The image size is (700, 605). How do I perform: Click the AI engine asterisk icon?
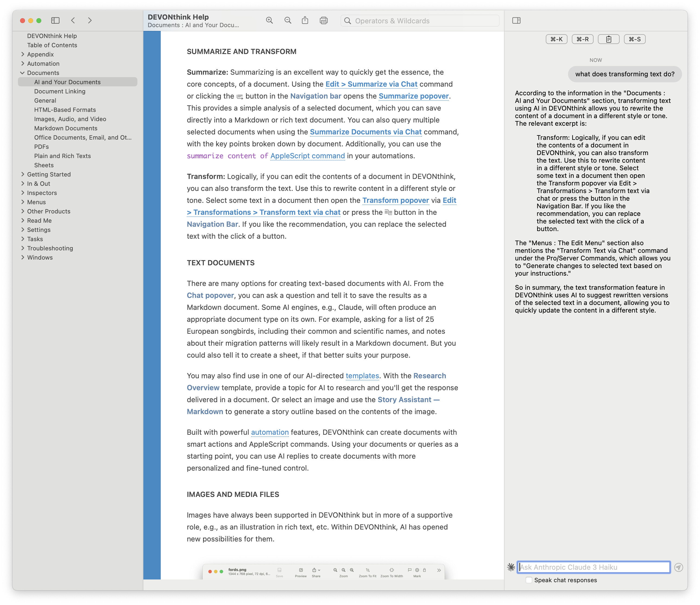tap(511, 567)
